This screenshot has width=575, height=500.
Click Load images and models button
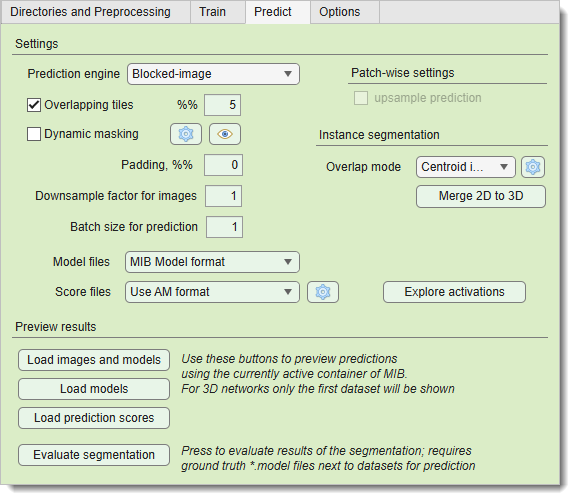point(94,360)
